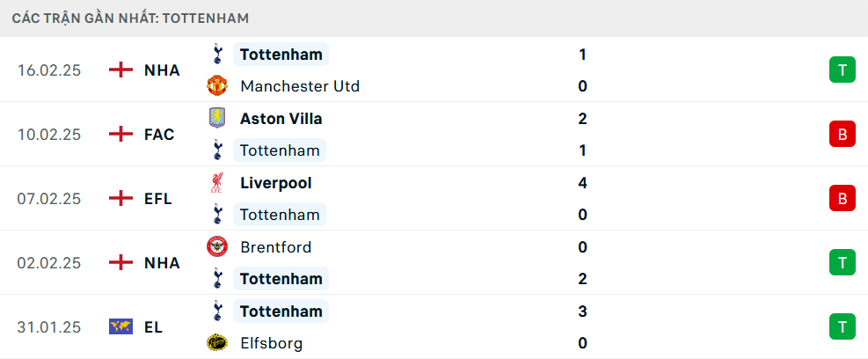Image resolution: width=868 pixels, height=359 pixels.
Task: Open the Liverpool team name
Action: click(276, 183)
